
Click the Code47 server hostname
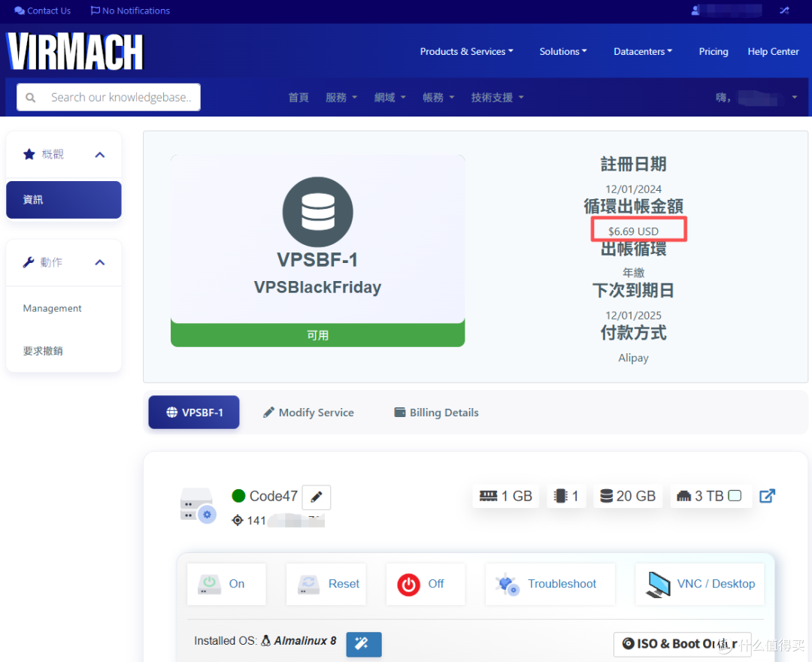pyautogui.click(x=274, y=496)
